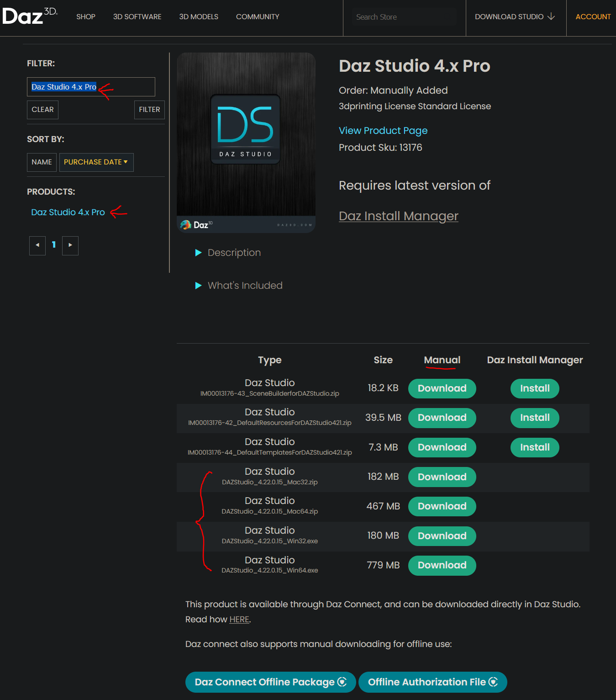Open the View Product Page link
The image size is (616, 700).
[383, 131]
